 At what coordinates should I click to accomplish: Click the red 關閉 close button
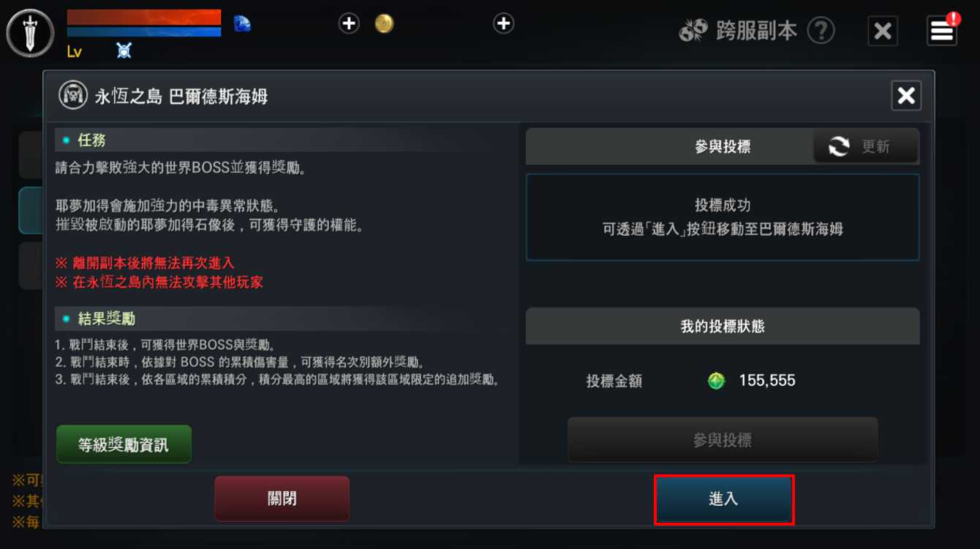282,499
